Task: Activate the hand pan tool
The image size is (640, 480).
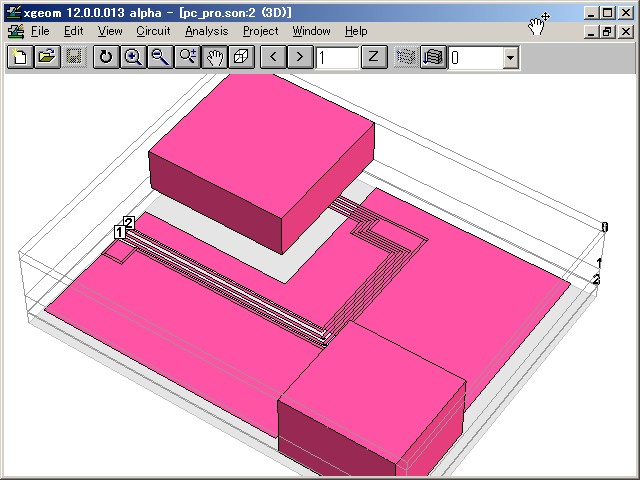Action: point(214,57)
